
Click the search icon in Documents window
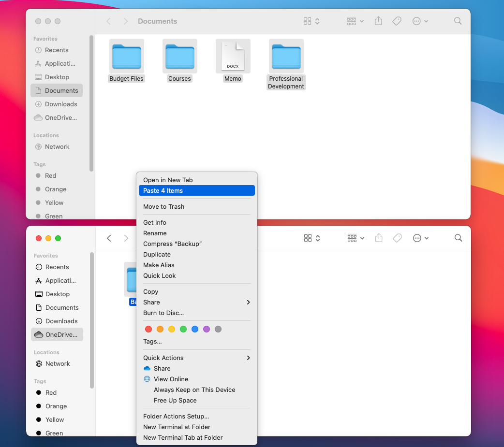coord(458,21)
